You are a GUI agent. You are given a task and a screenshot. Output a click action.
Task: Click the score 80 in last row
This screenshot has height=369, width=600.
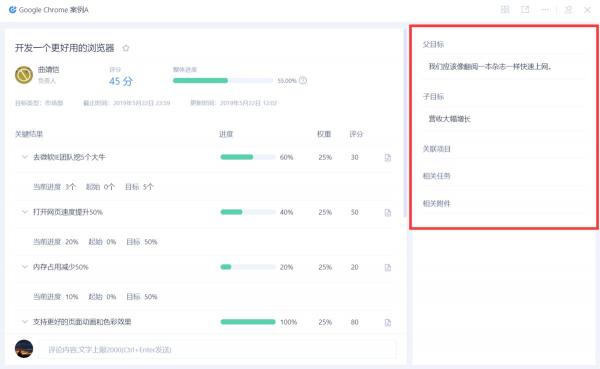tap(354, 322)
